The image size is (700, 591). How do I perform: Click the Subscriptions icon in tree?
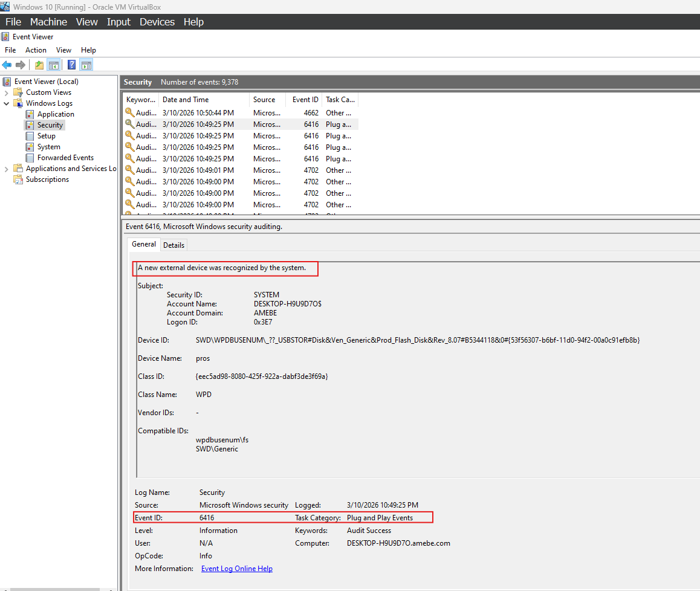tap(18, 179)
